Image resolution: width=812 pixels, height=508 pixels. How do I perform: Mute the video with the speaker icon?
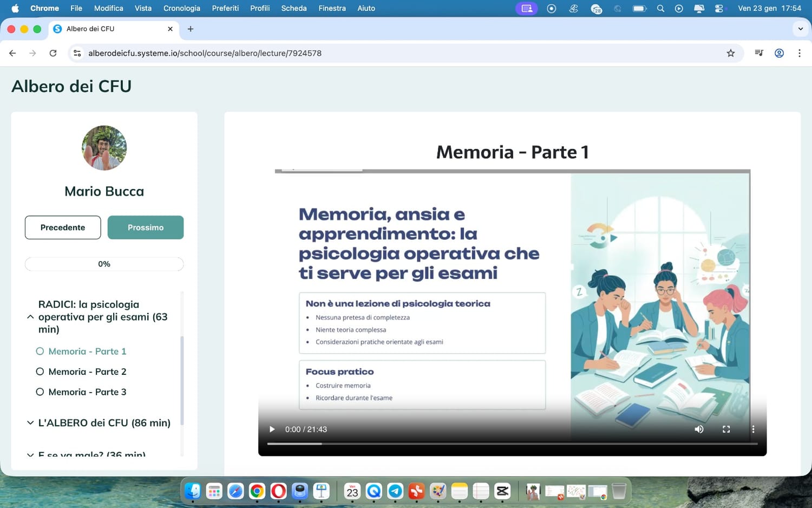pyautogui.click(x=699, y=429)
